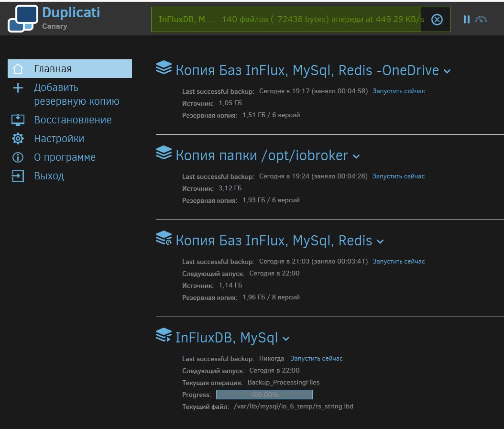Open О программе page
The height and width of the screenshot is (429, 504).
(65, 157)
